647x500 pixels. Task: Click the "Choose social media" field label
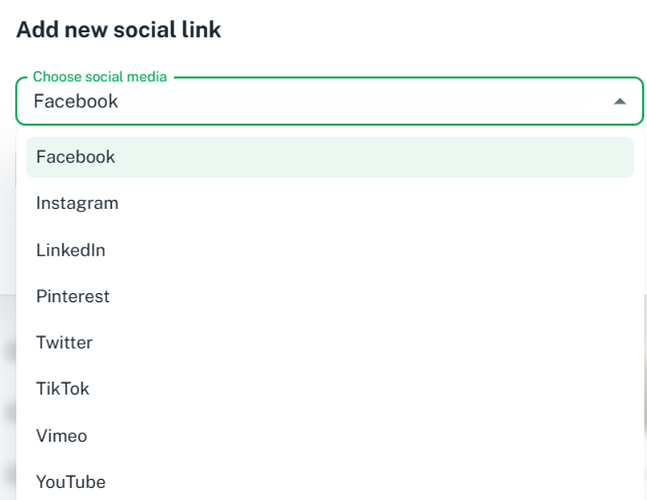(x=100, y=76)
